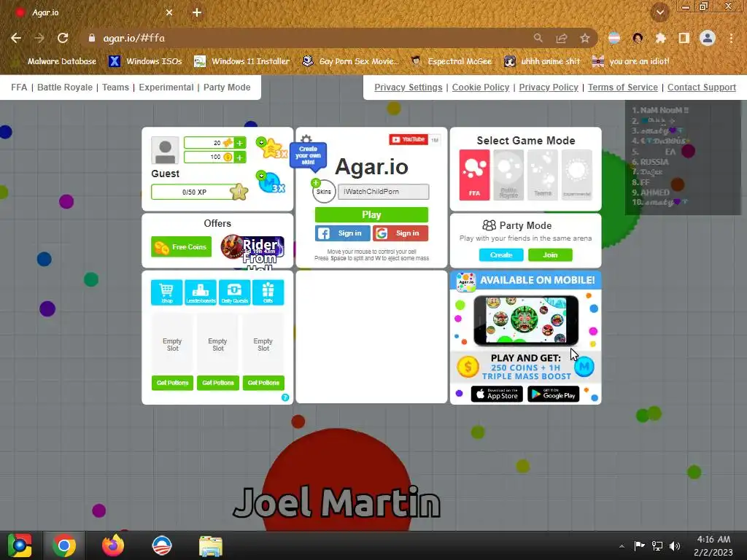Image resolution: width=747 pixels, height=560 pixels.
Task: Switch to Teams in top navigation
Action: coord(116,87)
